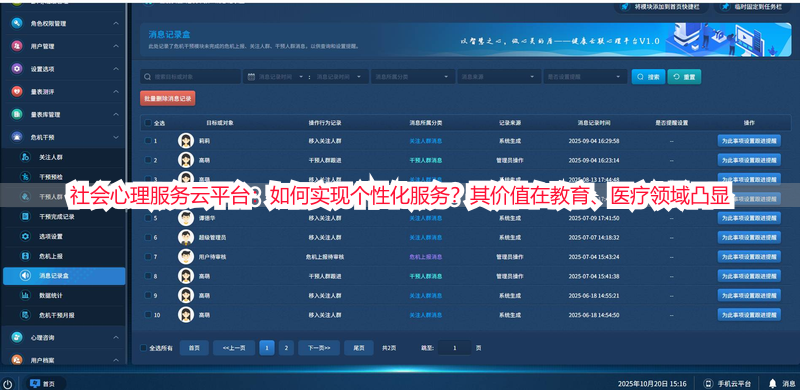
Task: Click the calendar icon in date filter
Action: click(251, 77)
